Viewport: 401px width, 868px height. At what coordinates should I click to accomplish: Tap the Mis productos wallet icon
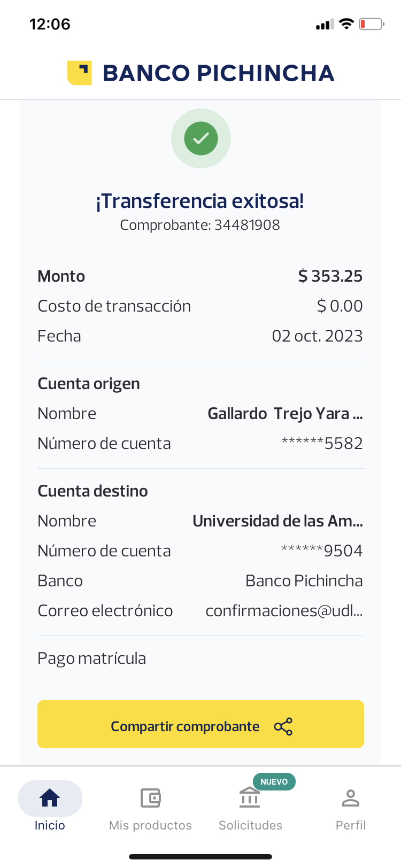point(150,798)
